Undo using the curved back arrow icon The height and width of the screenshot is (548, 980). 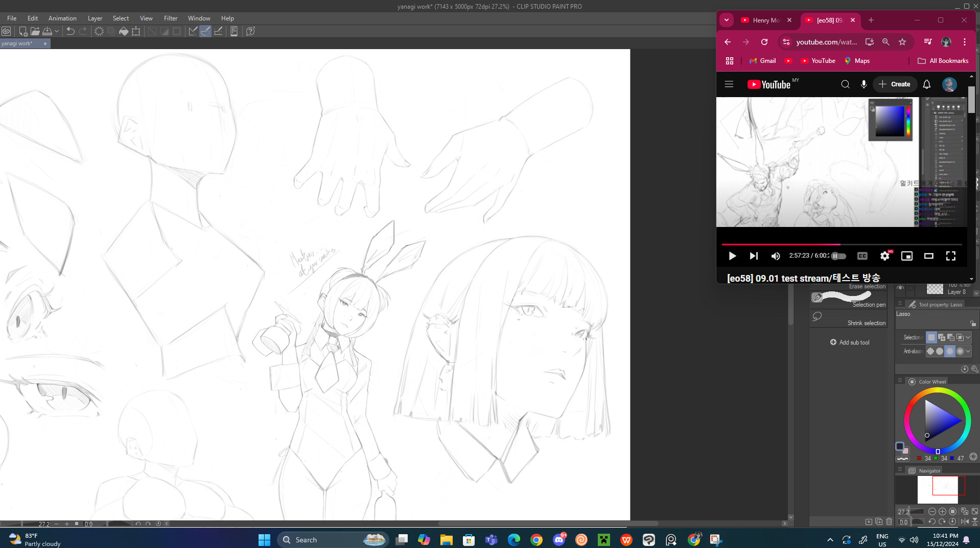click(x=71, y=31)
